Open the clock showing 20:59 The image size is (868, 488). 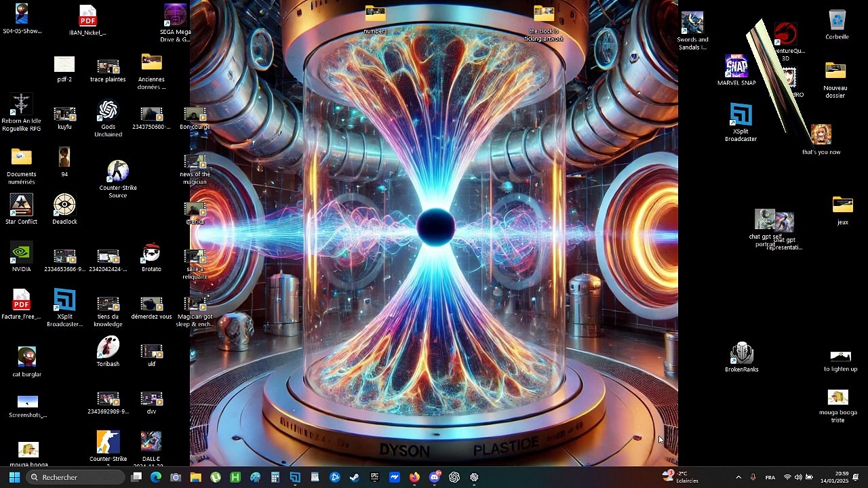point(834,477)
